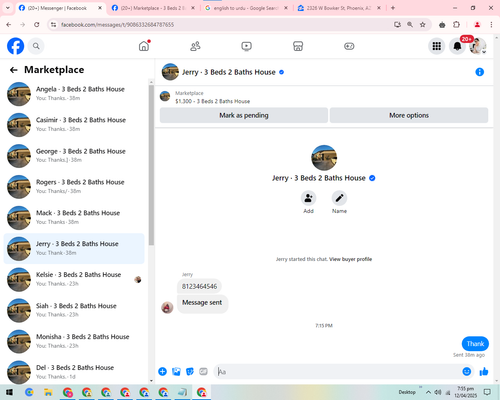Click the Message sent bubble
The width and height of the screenshot is (500, 400).
tap(202, 303)
